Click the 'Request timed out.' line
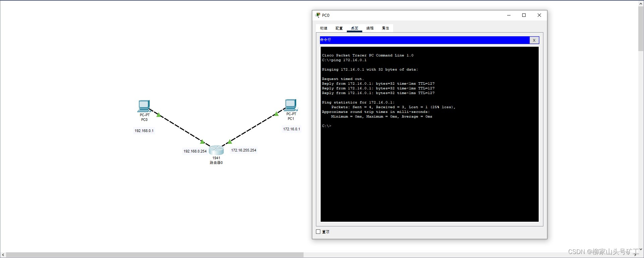Image resolution: width=644 pixels, height=258 pixels. (342, 79)
